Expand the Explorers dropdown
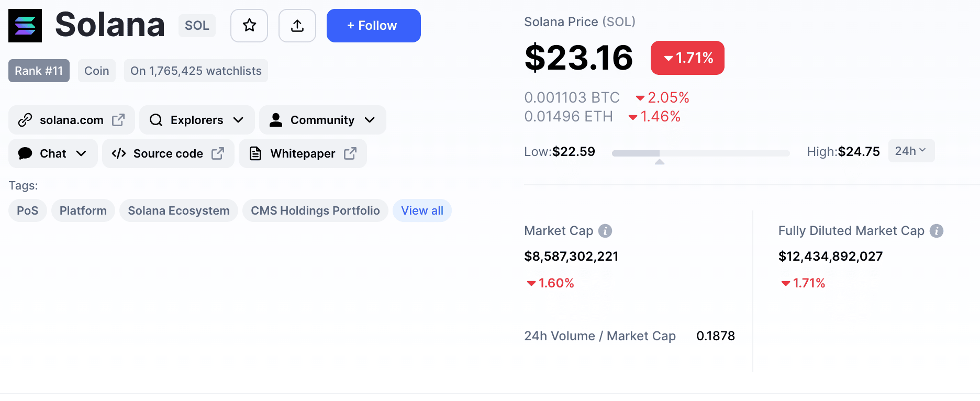The image size is (980, 401). [197, 120]
